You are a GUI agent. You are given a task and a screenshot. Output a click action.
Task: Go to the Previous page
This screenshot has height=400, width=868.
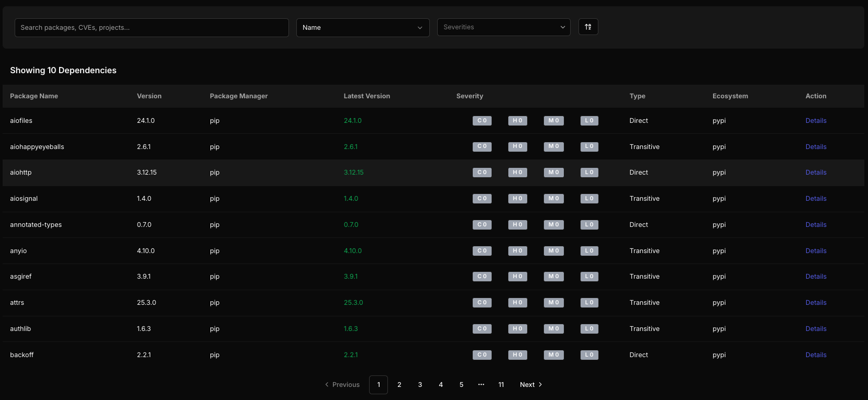[342, 385]
